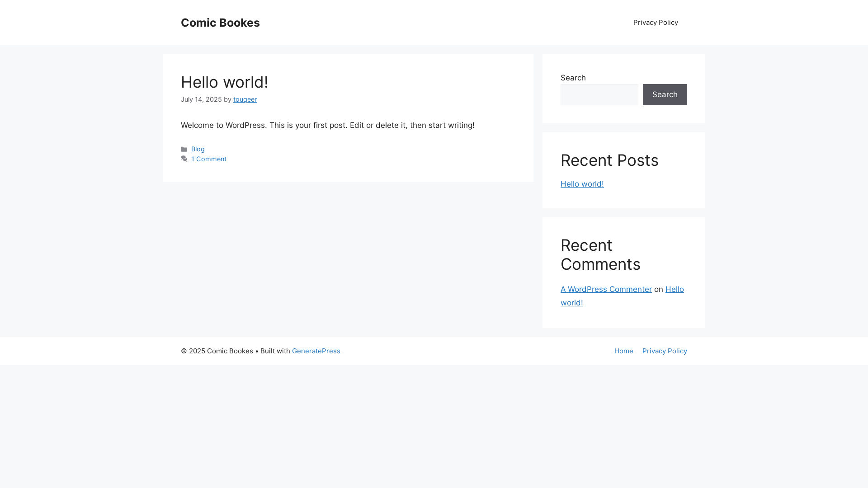Click the Search label above the input
This screenshot has width=868, height=488.
[573, 78]
